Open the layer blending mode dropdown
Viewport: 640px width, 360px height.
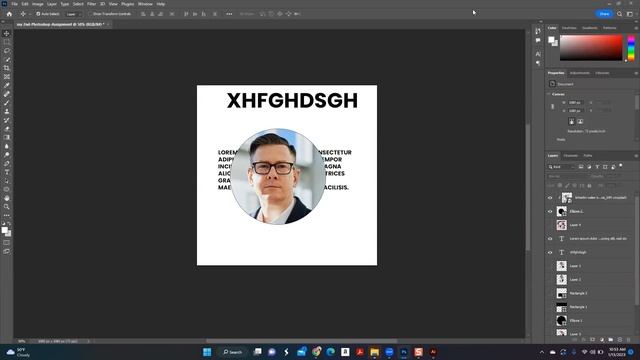568,176
